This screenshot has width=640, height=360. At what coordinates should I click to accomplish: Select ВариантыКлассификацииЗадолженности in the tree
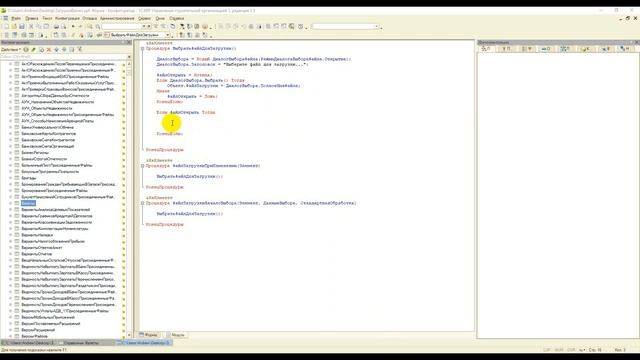click(56, 222)
